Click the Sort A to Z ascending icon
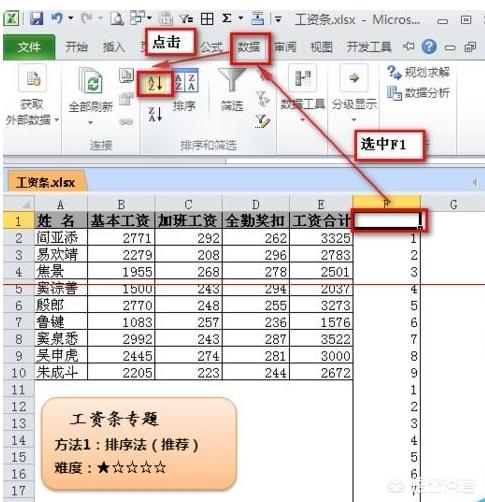The image size is (485, 502). [155, 83]
